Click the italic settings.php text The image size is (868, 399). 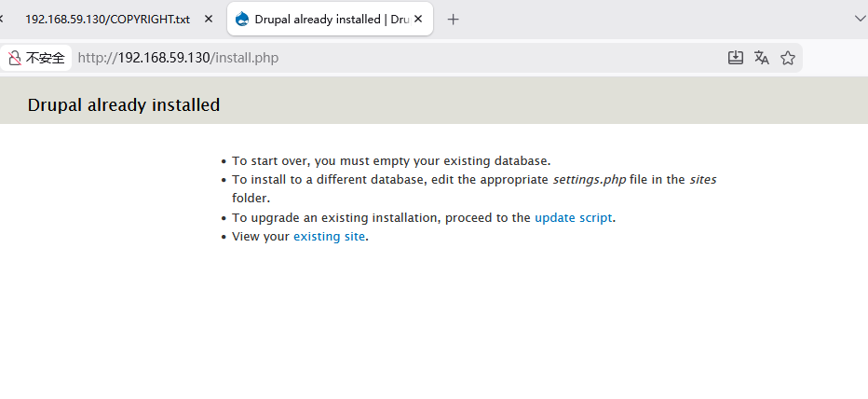pyautogui.click(x=589, y=180)
